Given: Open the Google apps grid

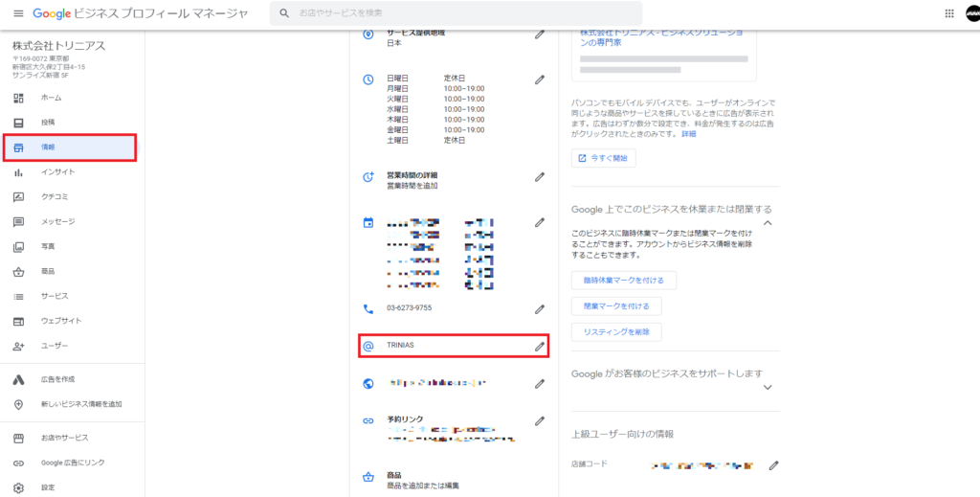Looking at the screenshot, I should 949,13.
